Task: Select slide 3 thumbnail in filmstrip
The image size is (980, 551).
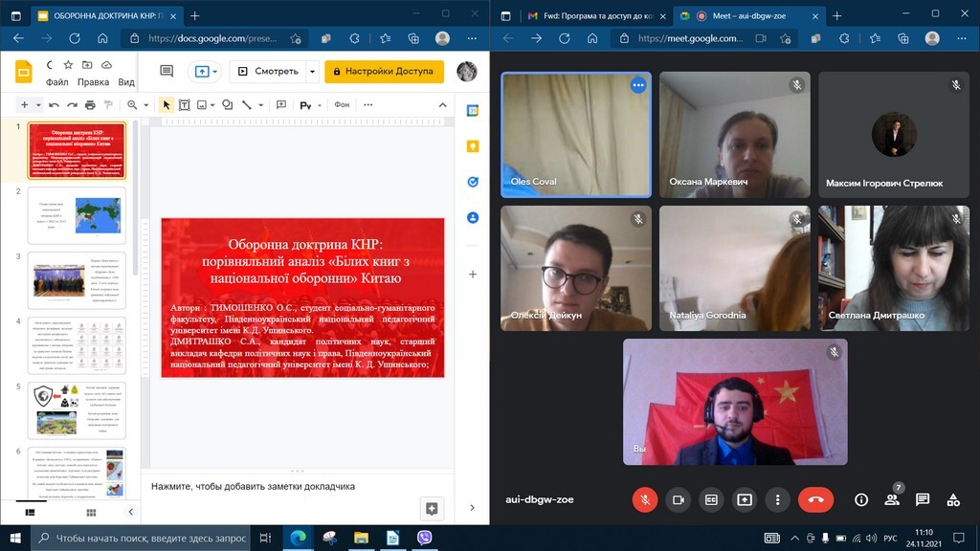Action: click(77, 280)
